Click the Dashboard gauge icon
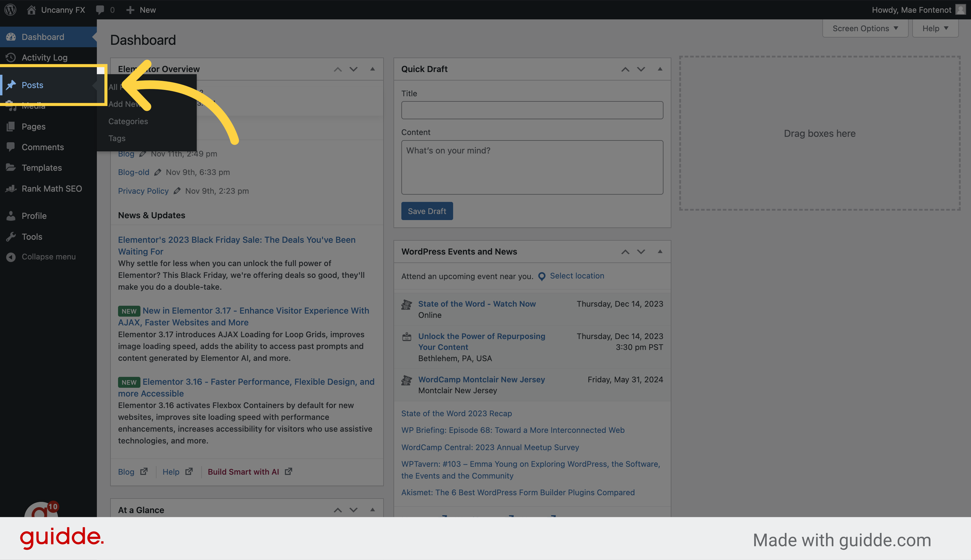Image resolution: width=971 pixels, height=560 pixels. (x=11, y=37)
